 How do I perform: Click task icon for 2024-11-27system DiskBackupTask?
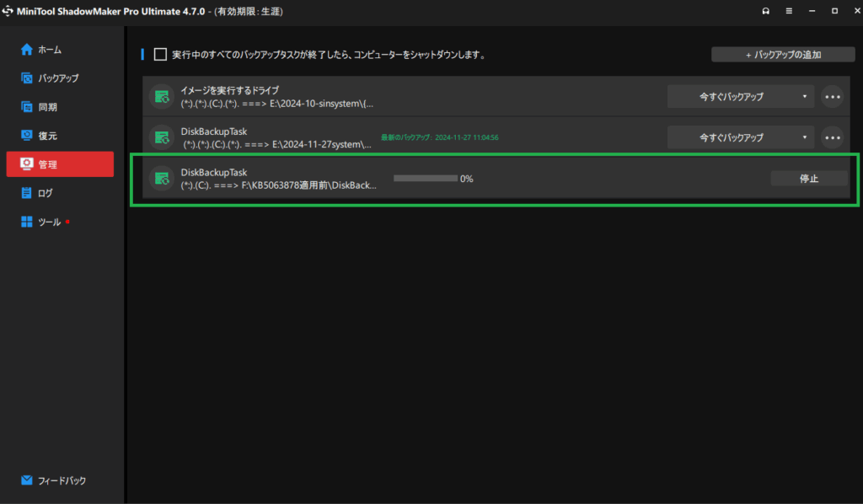[162, 137]
